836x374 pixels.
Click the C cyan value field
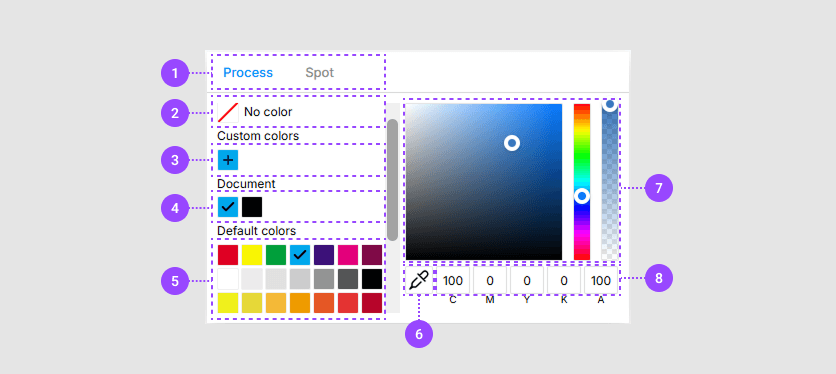[453, 281]
